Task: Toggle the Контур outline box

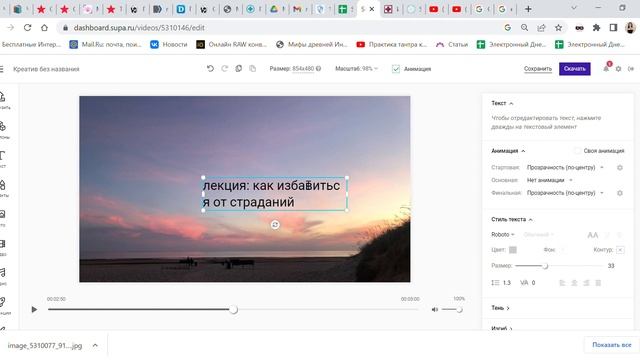Action: [x=620, y=250]
